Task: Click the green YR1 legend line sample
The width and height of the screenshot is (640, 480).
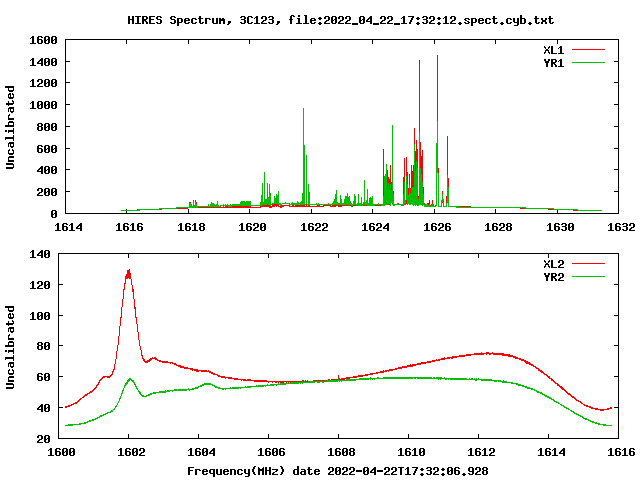Action: point(588,63)
